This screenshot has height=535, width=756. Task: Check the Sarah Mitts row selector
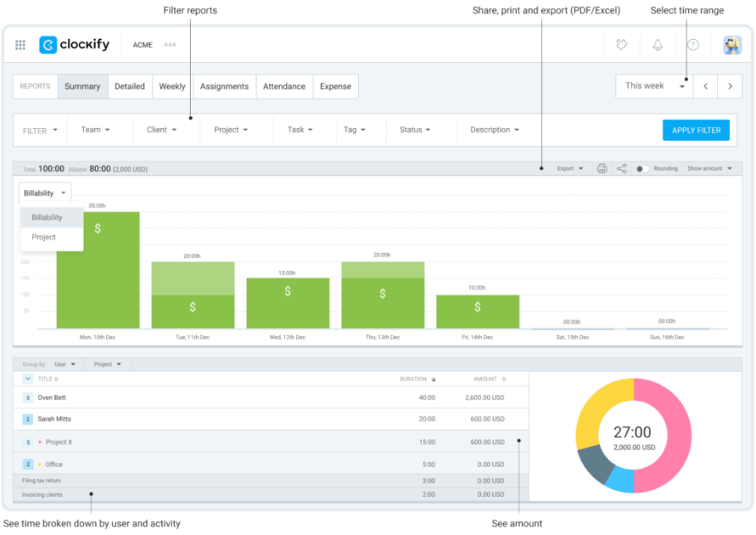pos(26,419)
